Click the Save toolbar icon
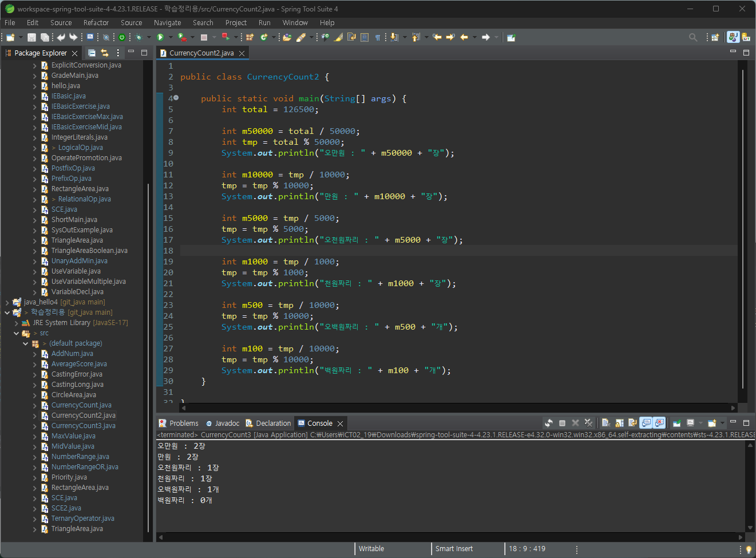The height and width of the screenshot is (558, 756). 31,37
